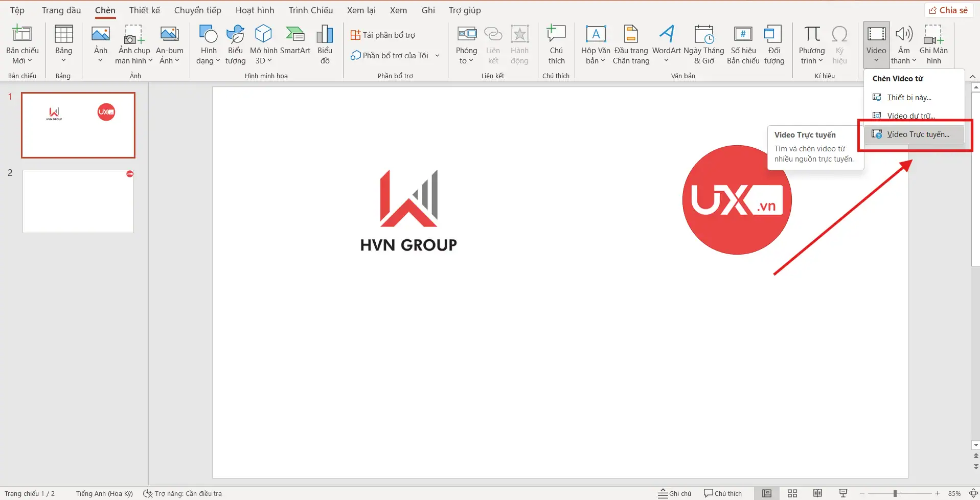
Task: Expand the Hình dạng shapes dropdown
Action: (208, 55)
